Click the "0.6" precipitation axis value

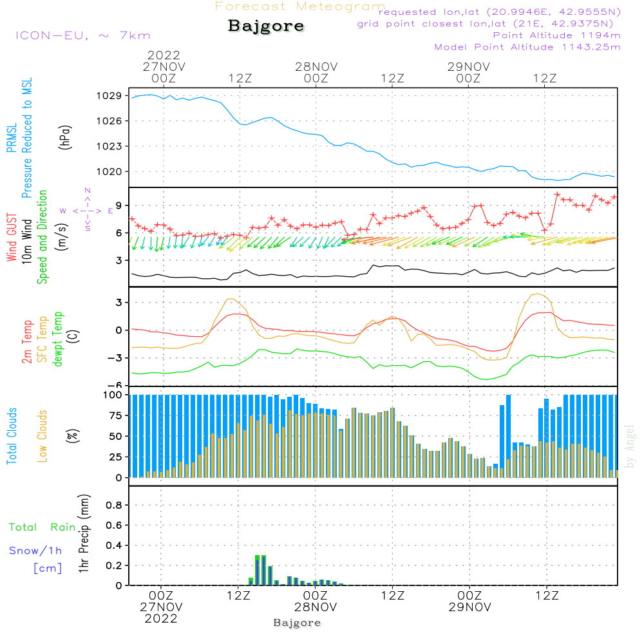pyautogui.click(x=114, y=526)
